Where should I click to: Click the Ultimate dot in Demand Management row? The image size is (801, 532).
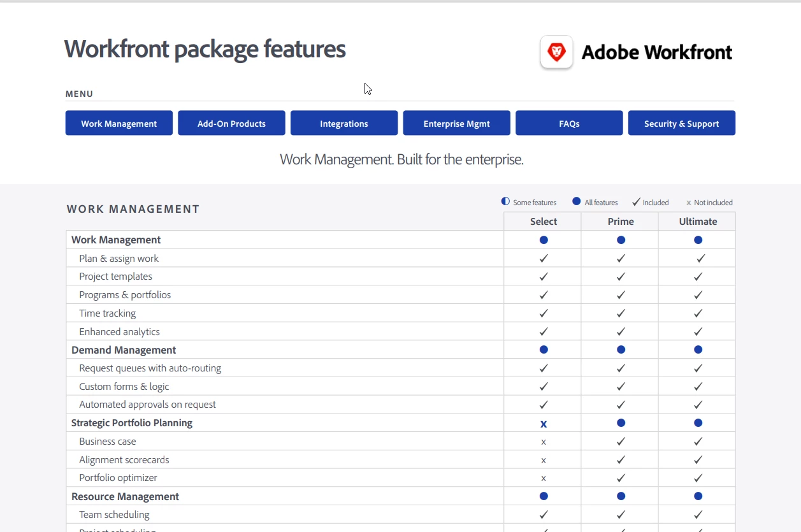pyautogui.click(x=698, y=350)
